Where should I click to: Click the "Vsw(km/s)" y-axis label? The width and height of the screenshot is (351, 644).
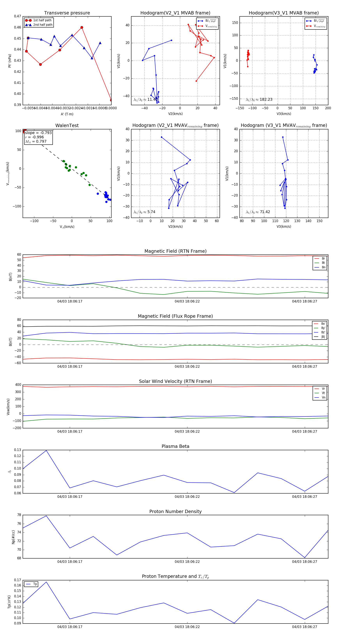coord(8,407)
